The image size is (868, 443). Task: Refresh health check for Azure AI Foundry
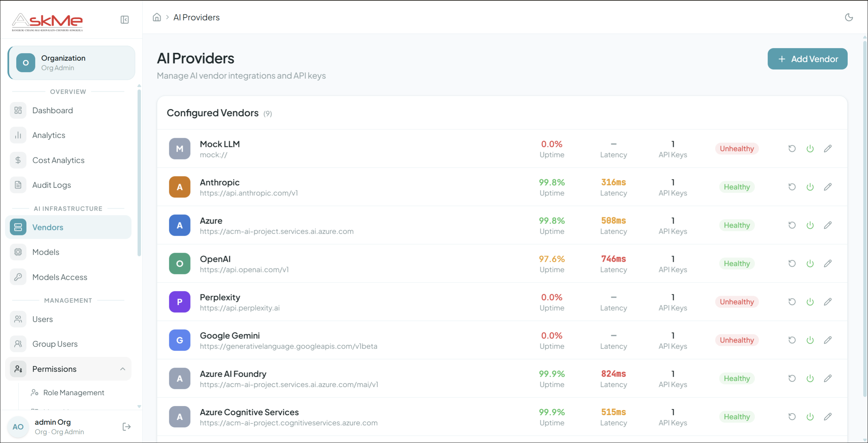(x=792, y=379)
